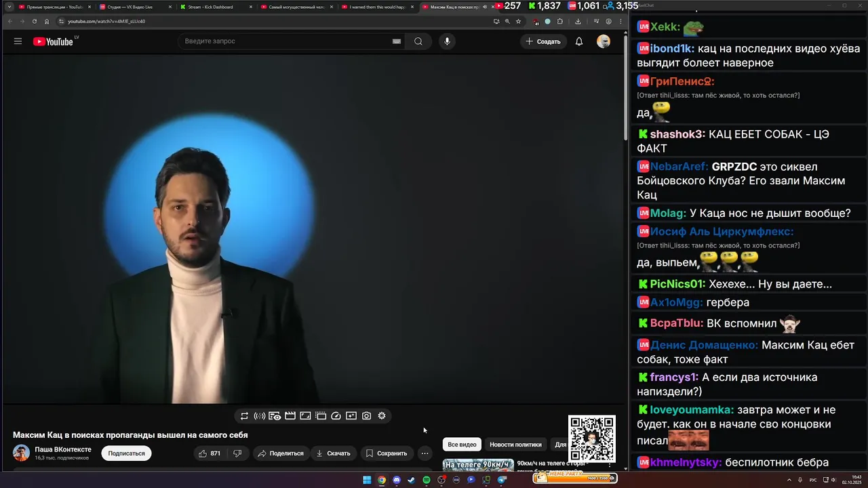Viewport: 868px width, 488px height.
Task: Click the browser reload button
Action: [35, 21]
